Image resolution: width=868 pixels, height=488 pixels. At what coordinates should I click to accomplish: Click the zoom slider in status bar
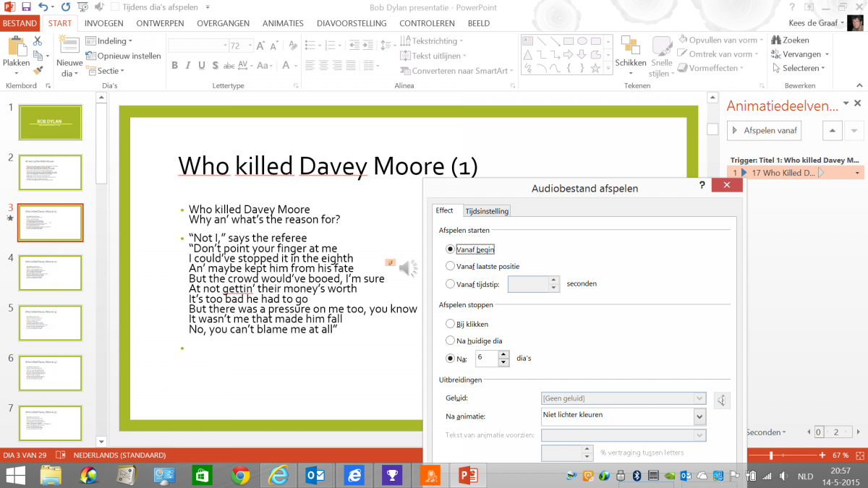coord(771,455)
